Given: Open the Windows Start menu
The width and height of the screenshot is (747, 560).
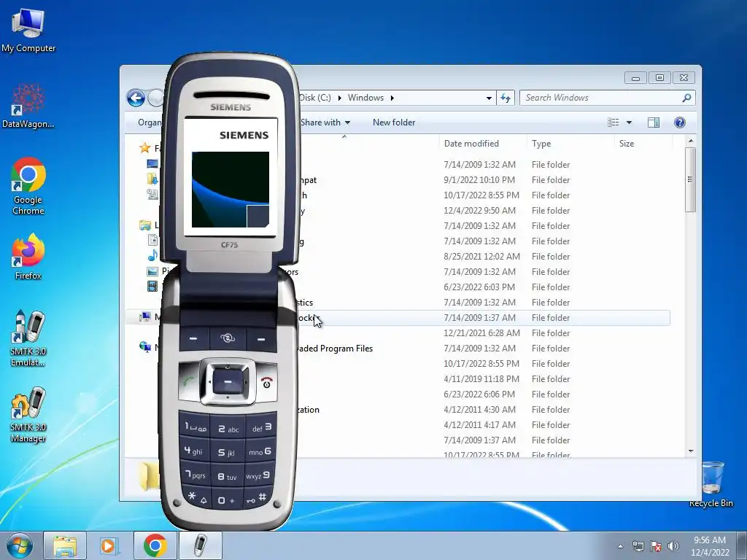Looking at the screenshot, I should point(20,545).
